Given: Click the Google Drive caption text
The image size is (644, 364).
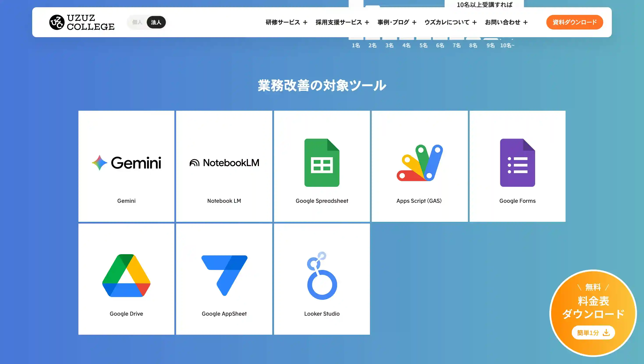Looking at the screenshot, I should tap(126, 314).
